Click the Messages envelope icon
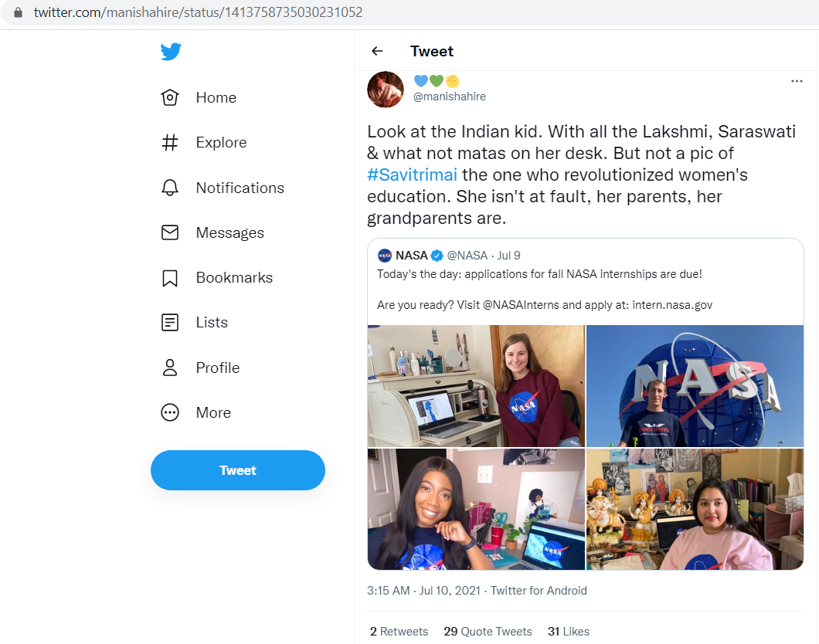Screen dimensions: 819x644 [170, 232]
